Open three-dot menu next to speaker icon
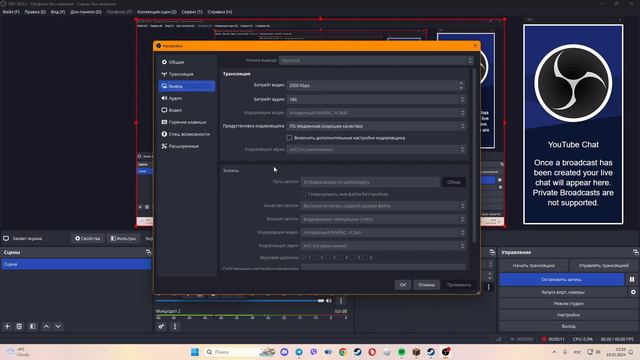Viewport: 640px width, 360px height. pos(341,301)
